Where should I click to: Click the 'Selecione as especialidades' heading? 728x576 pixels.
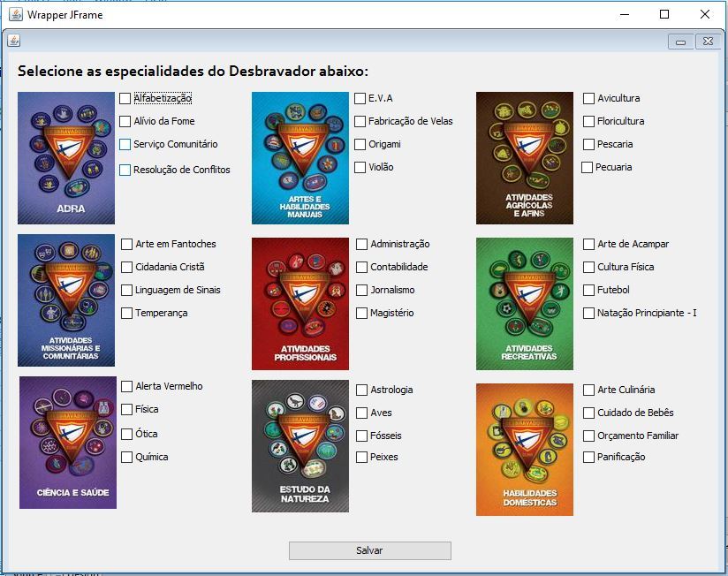(x=193, y=71)
